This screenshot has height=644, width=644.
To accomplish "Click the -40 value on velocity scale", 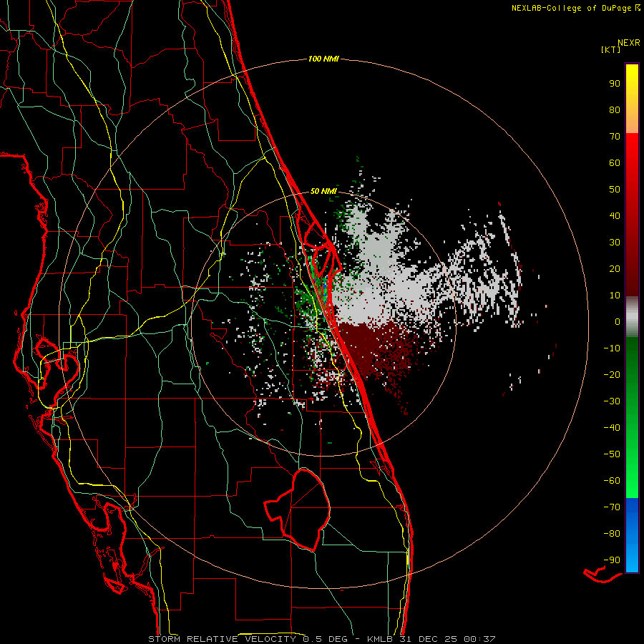I will pyautogui.click(x=612, y=428).
